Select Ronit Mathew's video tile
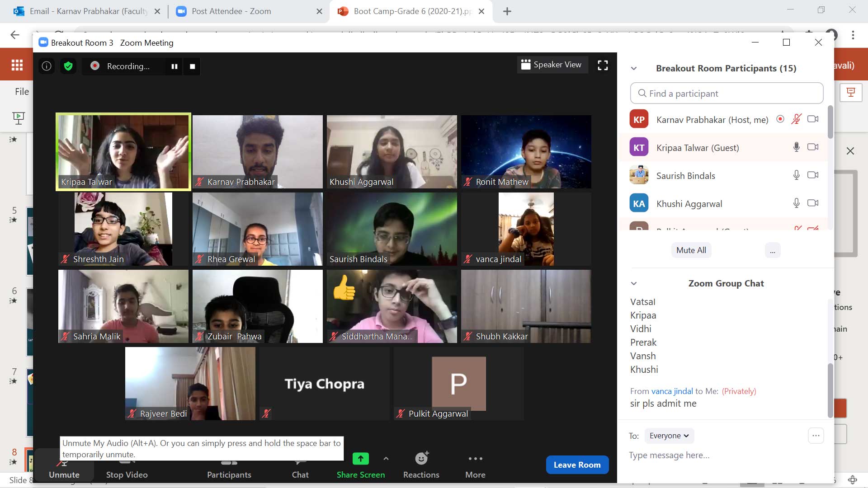This screenshot has width=868, height=488. point(526,152)
